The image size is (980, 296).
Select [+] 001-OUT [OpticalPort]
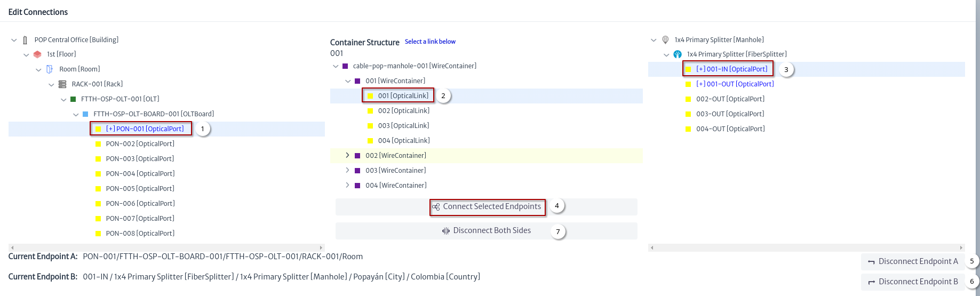click(x=735, y=84)
